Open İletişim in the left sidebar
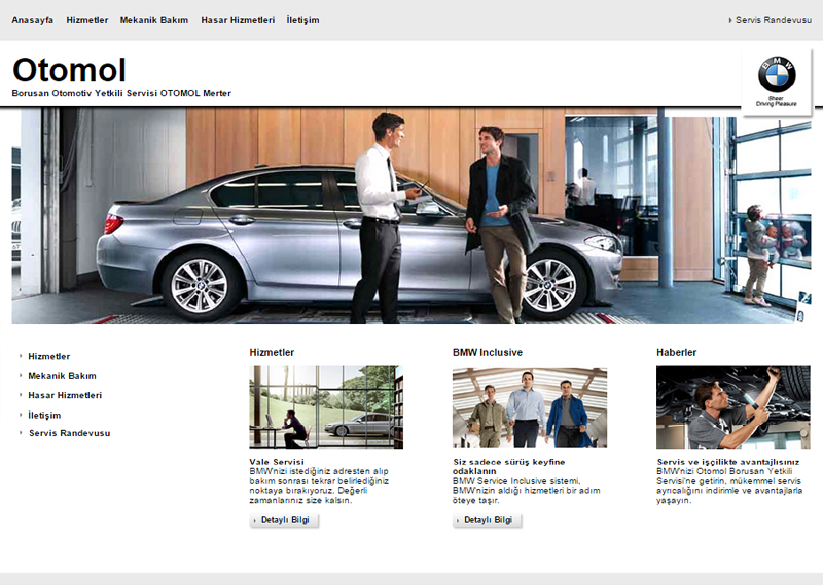Viewport: 823px width, 586px height. pyautogui.click(x=45, y=415)
